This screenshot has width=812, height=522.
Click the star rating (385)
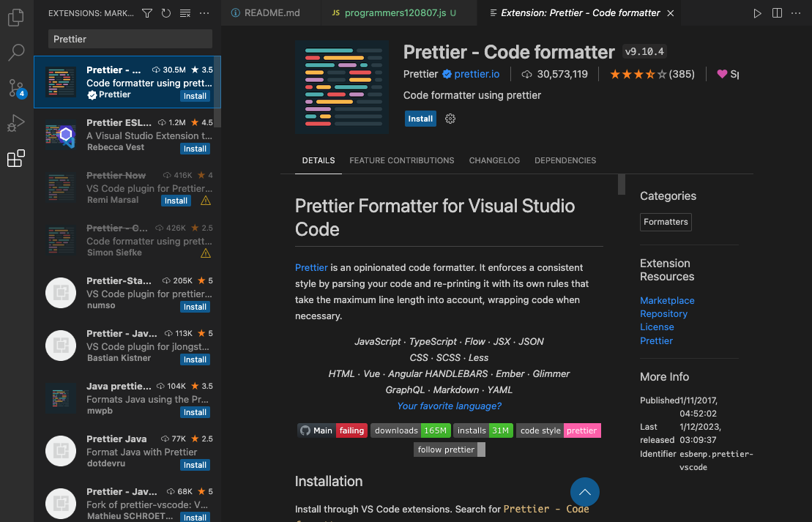point(652,74)
